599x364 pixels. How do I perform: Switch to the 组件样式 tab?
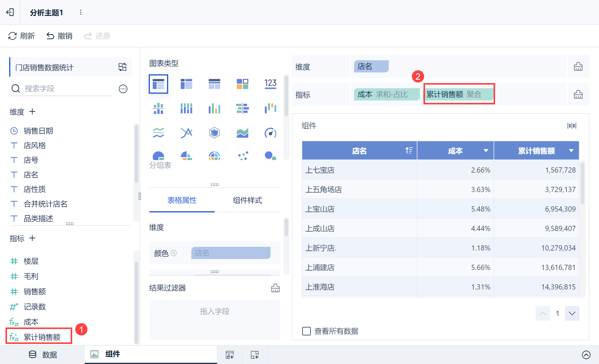(247, 200)
